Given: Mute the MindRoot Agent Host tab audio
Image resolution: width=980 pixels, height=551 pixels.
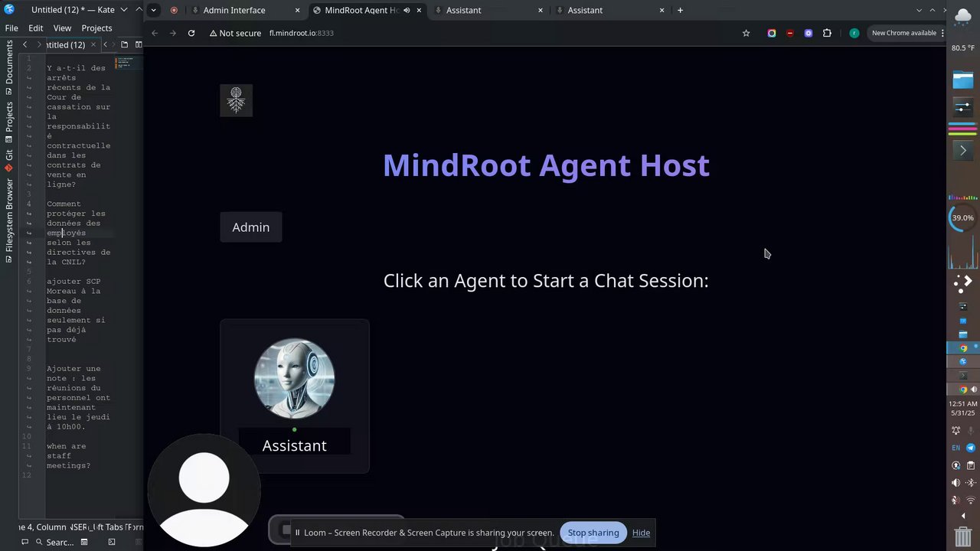Looking at the screenshot, I should click(407, 10).
